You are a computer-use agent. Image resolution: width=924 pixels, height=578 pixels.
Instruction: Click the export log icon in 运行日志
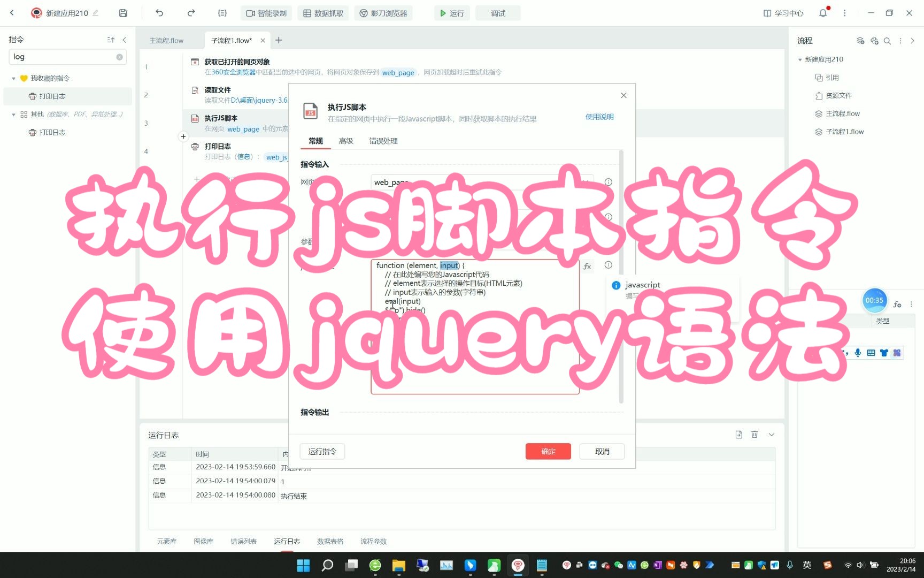738,435
